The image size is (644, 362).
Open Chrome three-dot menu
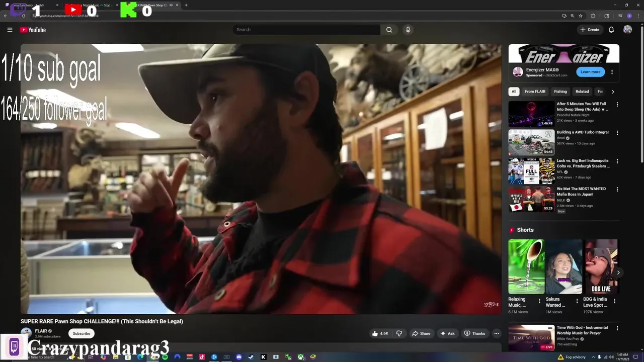pos(638,16)
